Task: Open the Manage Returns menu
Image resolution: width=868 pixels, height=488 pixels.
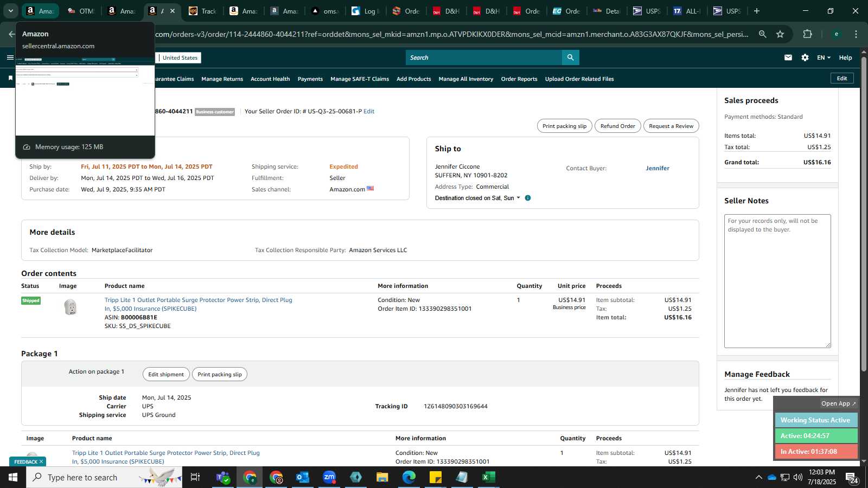Action: pyautogui.click(x=222, y=79)
